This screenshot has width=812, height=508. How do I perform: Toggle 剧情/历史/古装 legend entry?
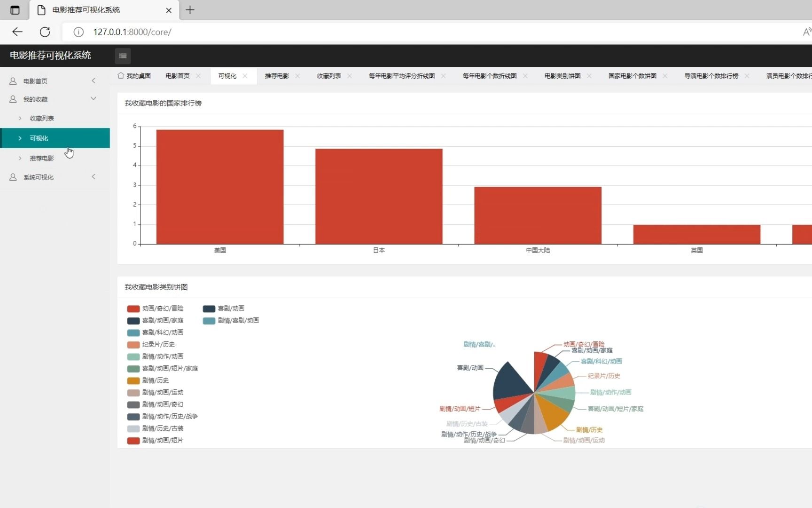point(156,429)
